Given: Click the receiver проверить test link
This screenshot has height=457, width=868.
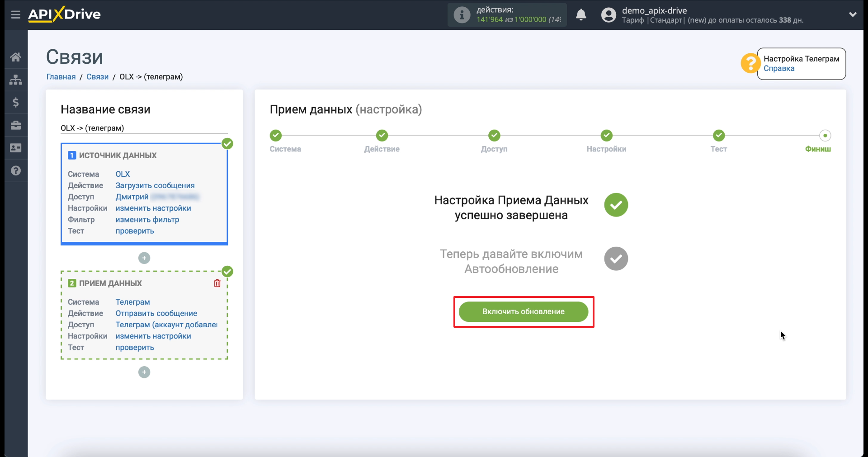Looking at the screenshot, I should point(135,347).
